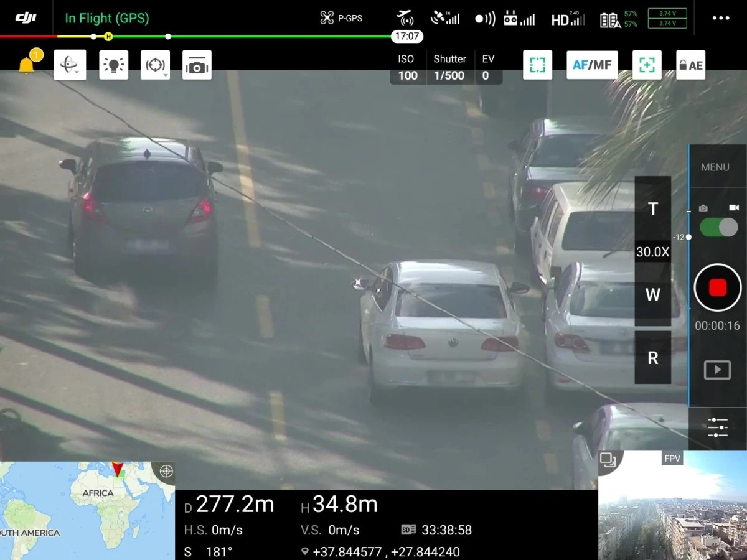The image size is (747, 560).
Task: Check GPS satellite signal strength icon
Action: [445, 17]
